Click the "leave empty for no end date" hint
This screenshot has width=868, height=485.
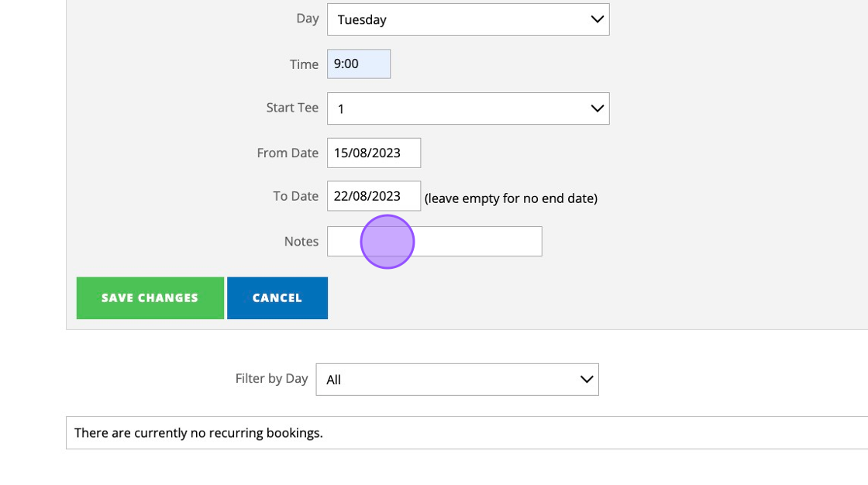(x=511, y=198)
